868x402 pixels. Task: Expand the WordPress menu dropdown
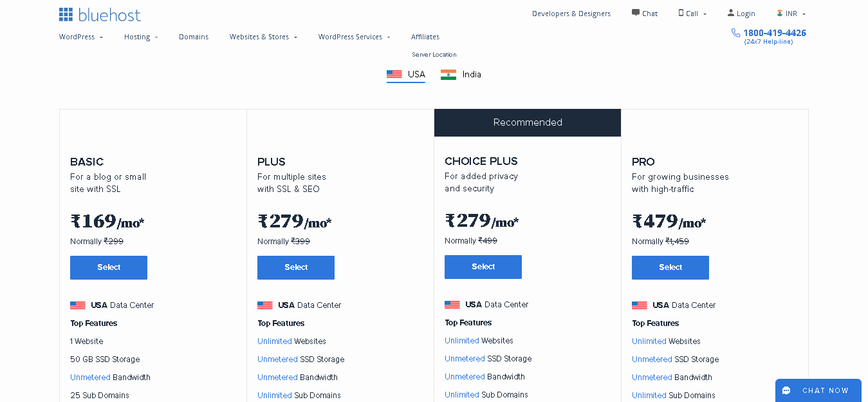(x=81, y=37)
